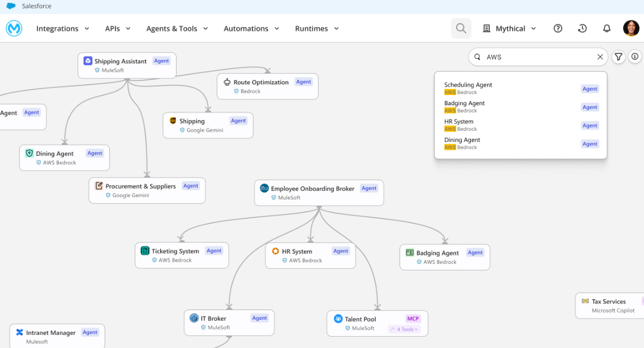Open the filter funnel icon
The height and width of the screenshot is (348, 644).
point(619,57)
